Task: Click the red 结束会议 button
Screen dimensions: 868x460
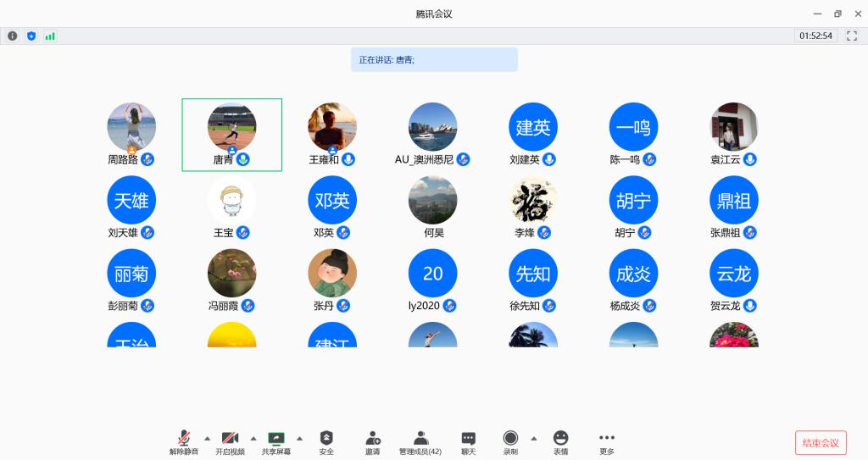Action: click(821, 443)
